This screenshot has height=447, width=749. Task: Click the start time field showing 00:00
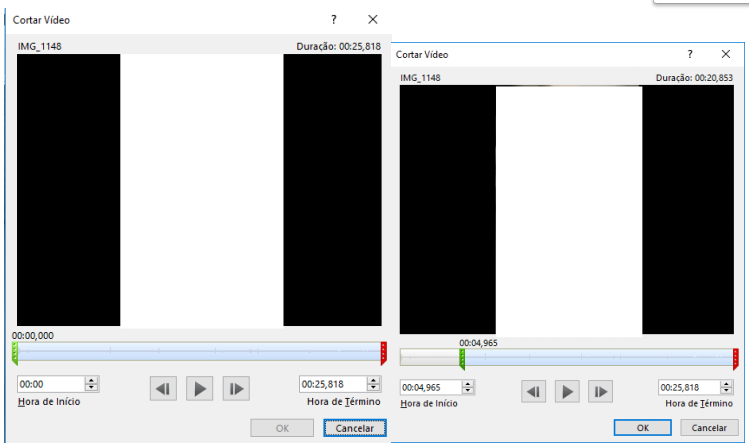(50, 384)
